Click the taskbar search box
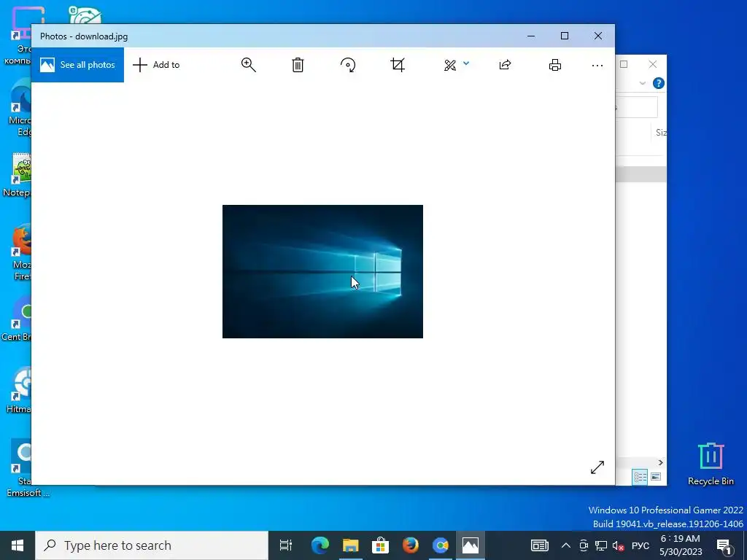Screen dimensions: 747x560 [x=152, y=545]
